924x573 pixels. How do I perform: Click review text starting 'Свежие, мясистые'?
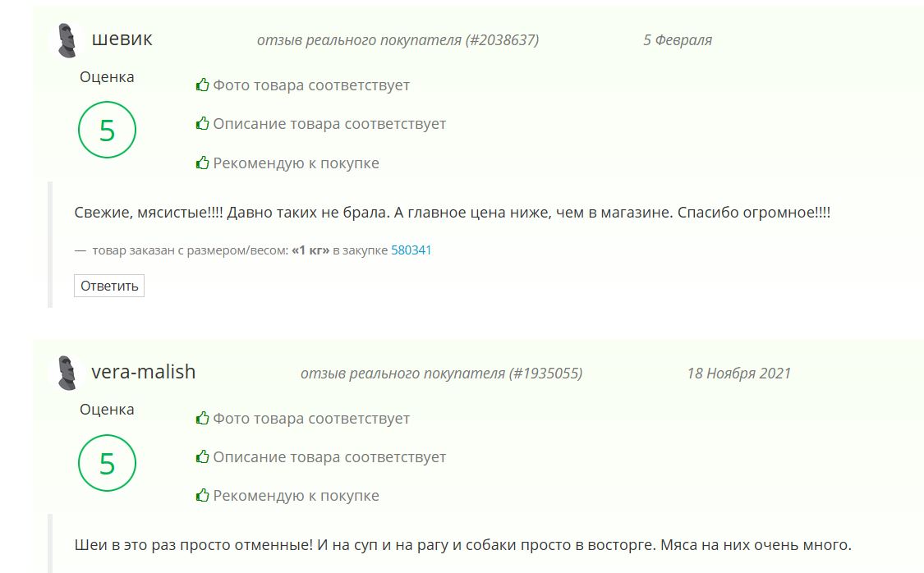452,212
